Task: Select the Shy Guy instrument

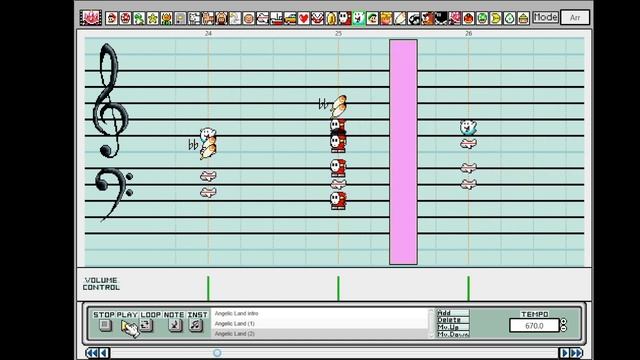Action: point(345,18)
